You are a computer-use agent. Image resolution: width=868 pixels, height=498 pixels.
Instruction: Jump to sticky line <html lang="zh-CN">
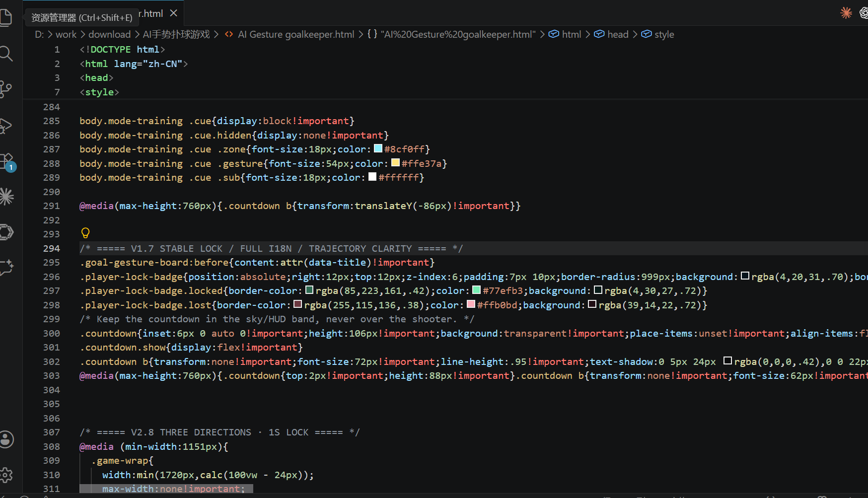point(134,64)
